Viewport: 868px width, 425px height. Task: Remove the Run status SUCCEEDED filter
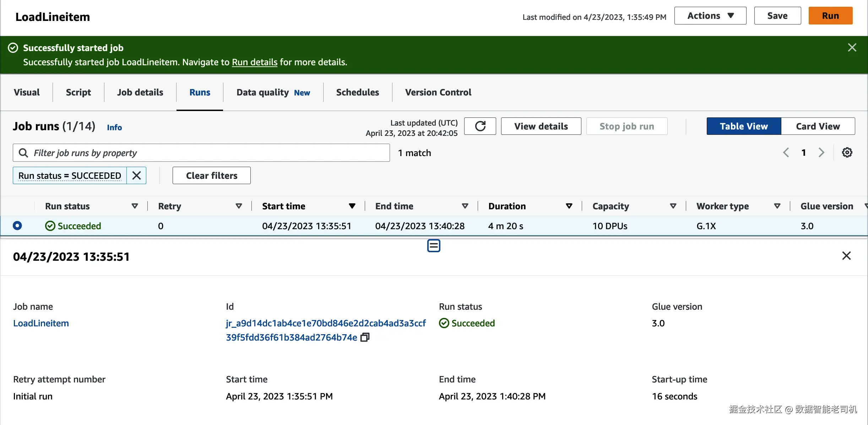click(x=136, y=175)
